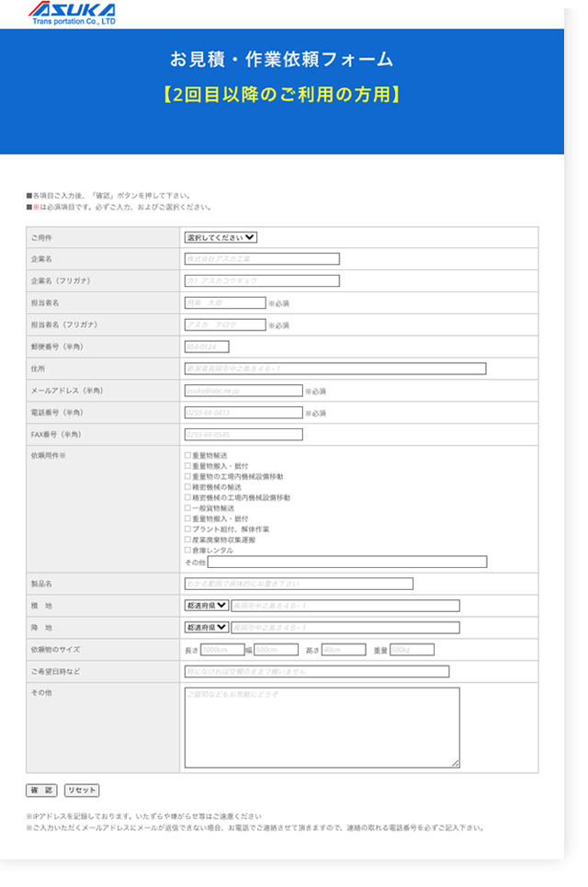Click the 担当者名(フリガナ) text box
This screenshot has width=588, height=887.
coord(225,325)
